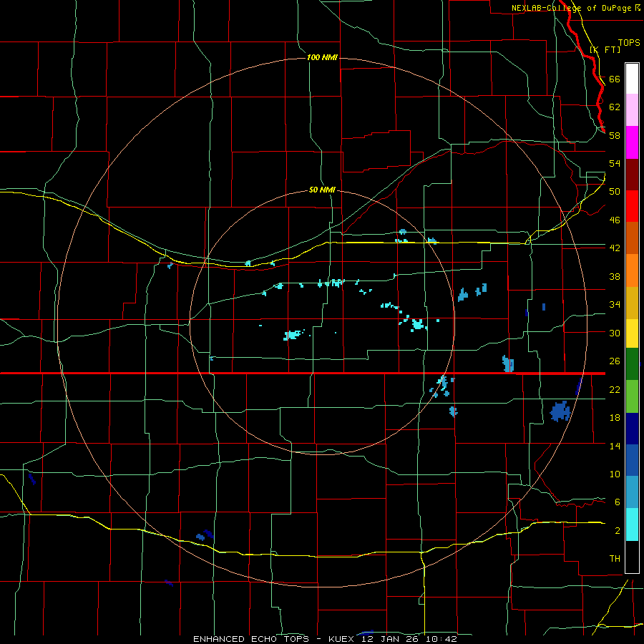
Task: Click the magenta legend swatch
Action: point(632,142)
